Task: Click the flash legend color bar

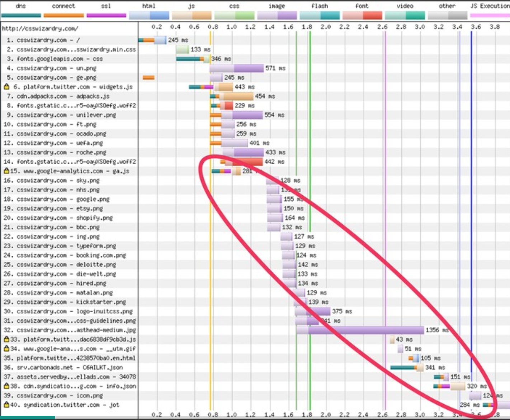Action: coord(320,15)
